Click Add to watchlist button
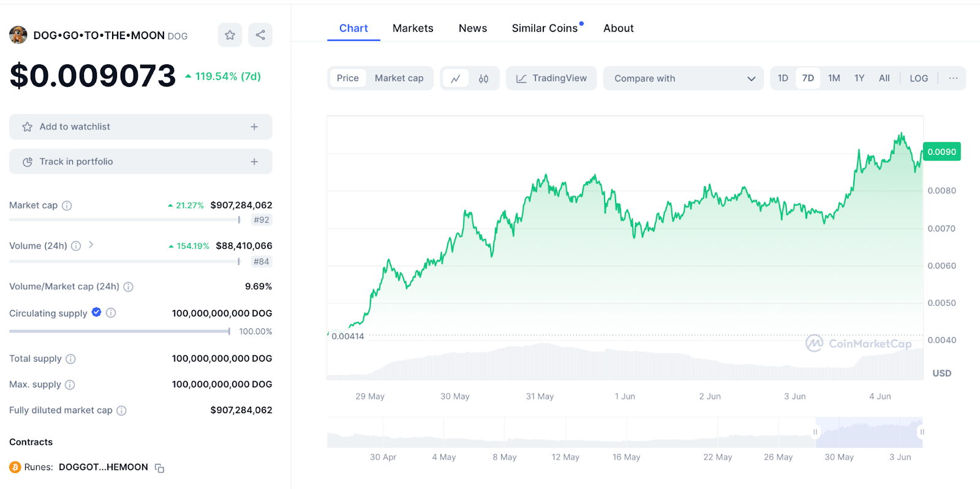980x489 pixels. coord(141,127)
